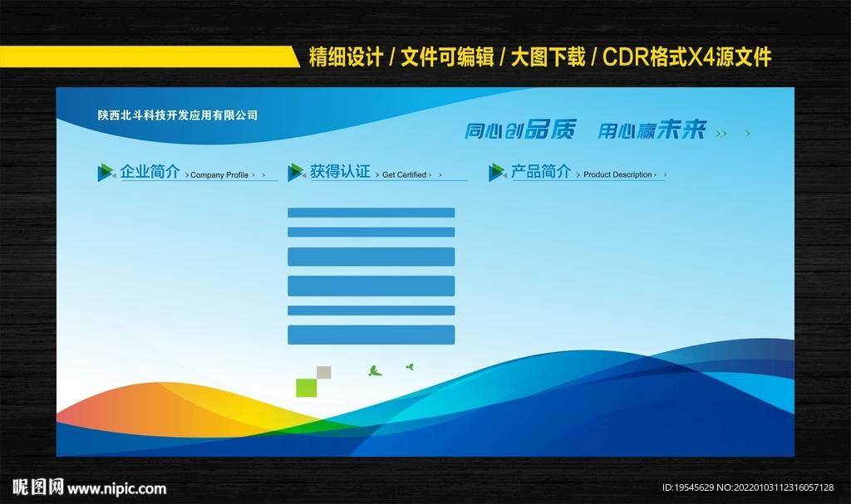Click the Company Profile label
Viewport: 851px width, 504px height.
[x=219, y=174]
